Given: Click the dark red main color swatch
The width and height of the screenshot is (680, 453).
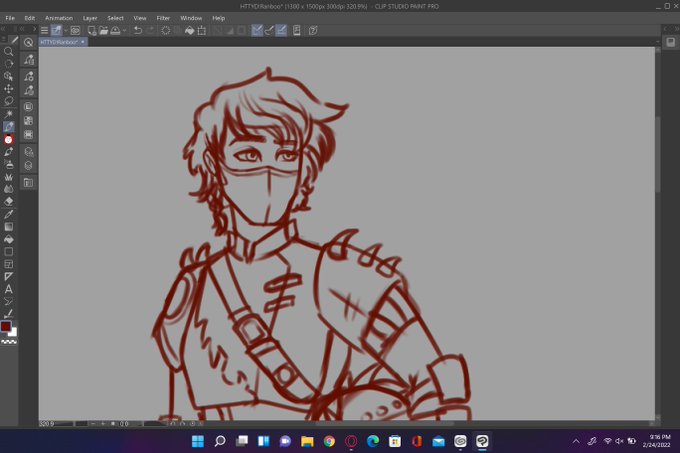Looking at the screenshot, I should click(6, 326).
